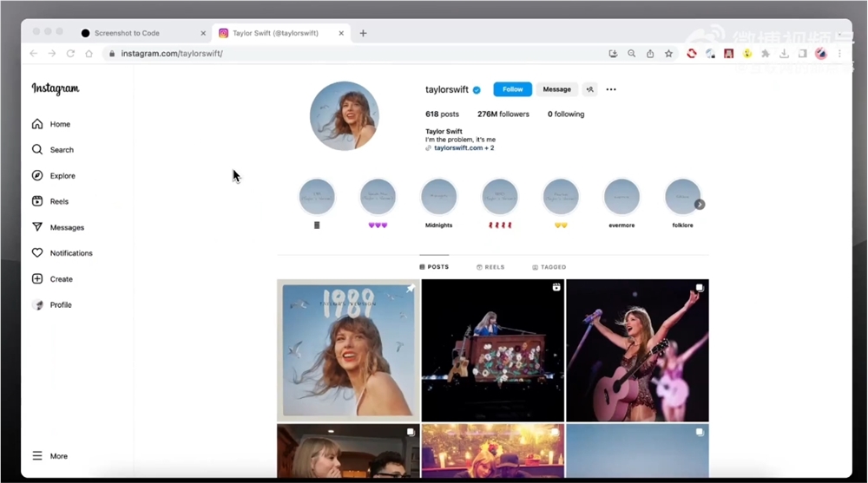Viewport: 868px width, 483px height.
Task: Click the browser home button
Action: click(x=89, y=54)
